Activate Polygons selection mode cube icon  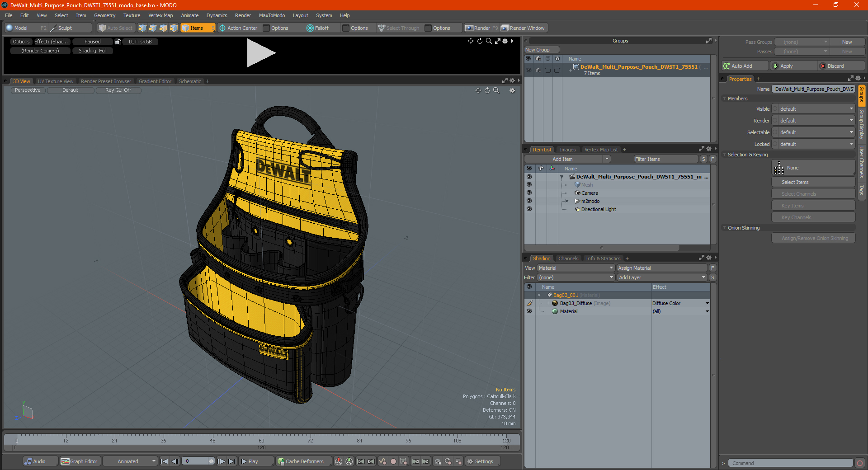coord(163,28)
